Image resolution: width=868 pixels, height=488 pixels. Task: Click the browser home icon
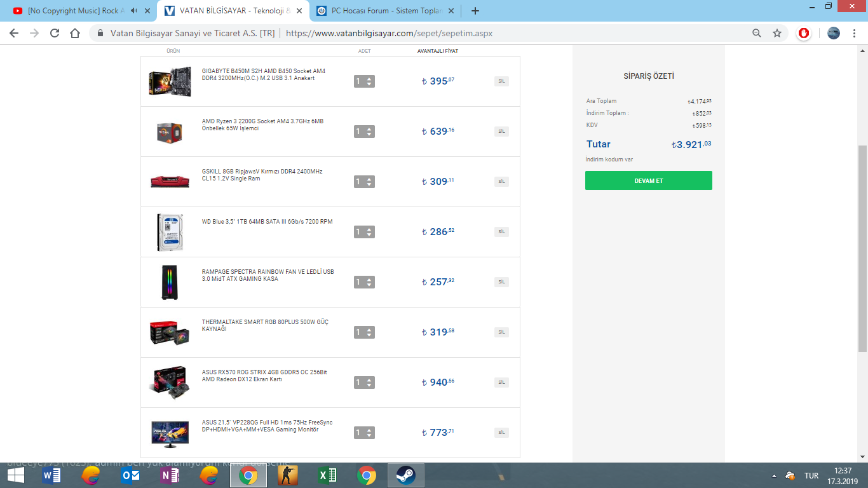(75, 33)
